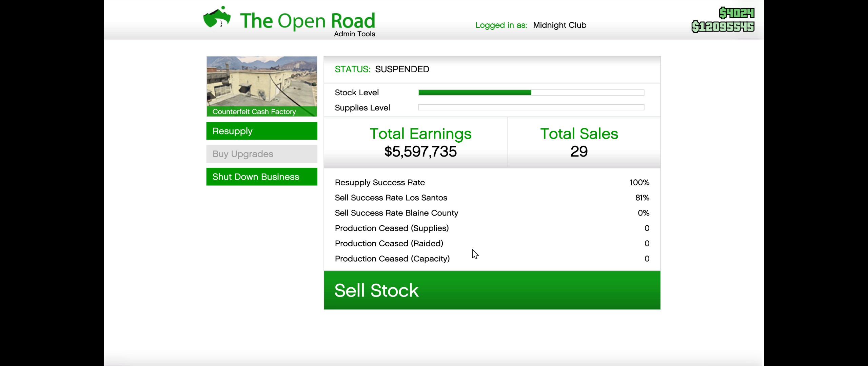The image size is (868, 366).
Task: Click the $4024 cash counter
Action: (736, 13)
